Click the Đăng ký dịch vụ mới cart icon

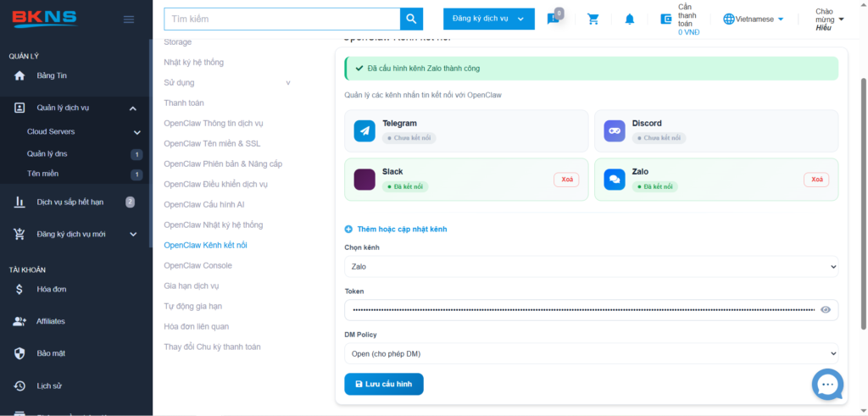(19, 234)
